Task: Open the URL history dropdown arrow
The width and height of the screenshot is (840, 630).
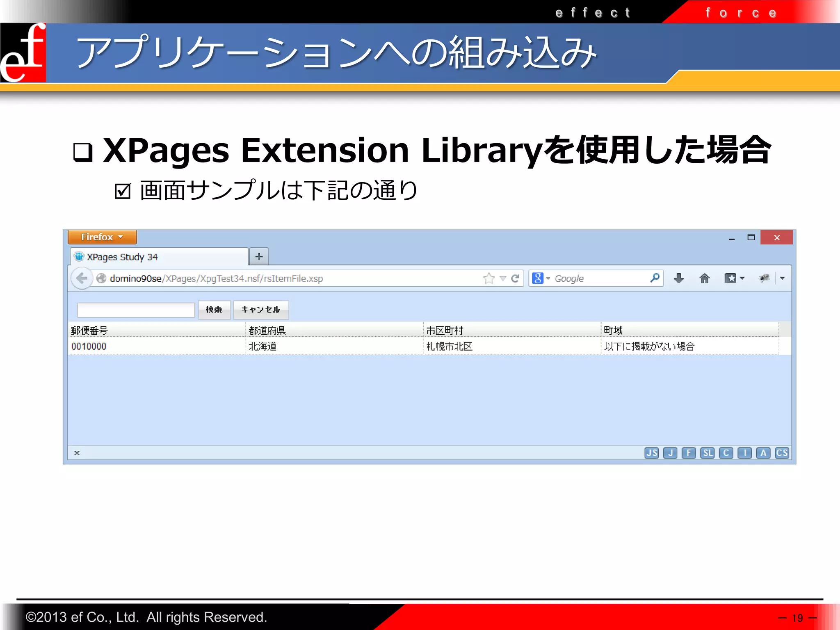Action: (503, 279)
